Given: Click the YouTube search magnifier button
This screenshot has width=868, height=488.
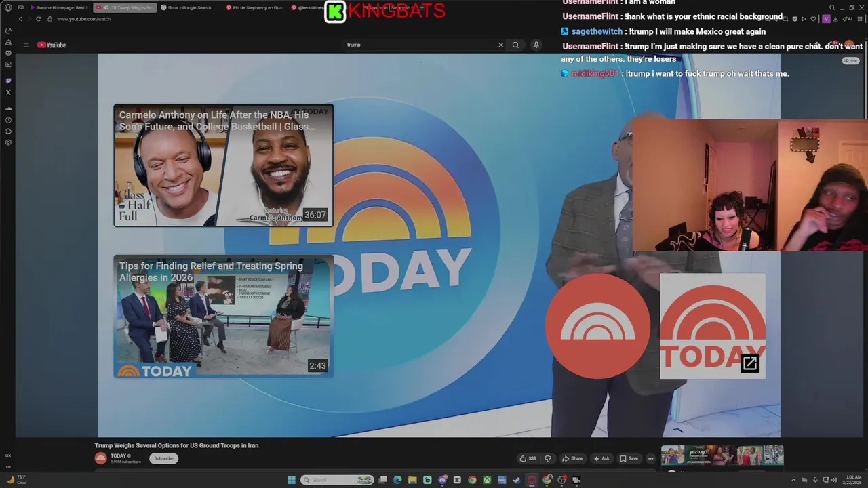Looking at the screenshot, I should [x=515, y=45].
